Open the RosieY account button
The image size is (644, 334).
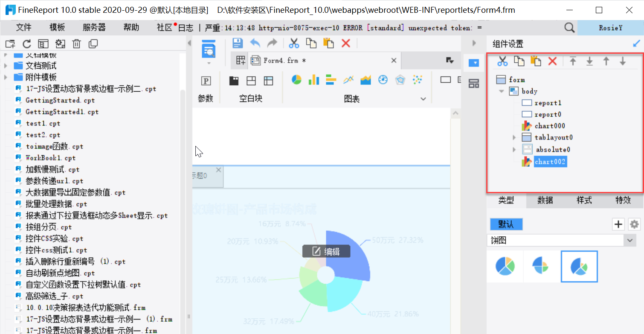click(610, 28)
